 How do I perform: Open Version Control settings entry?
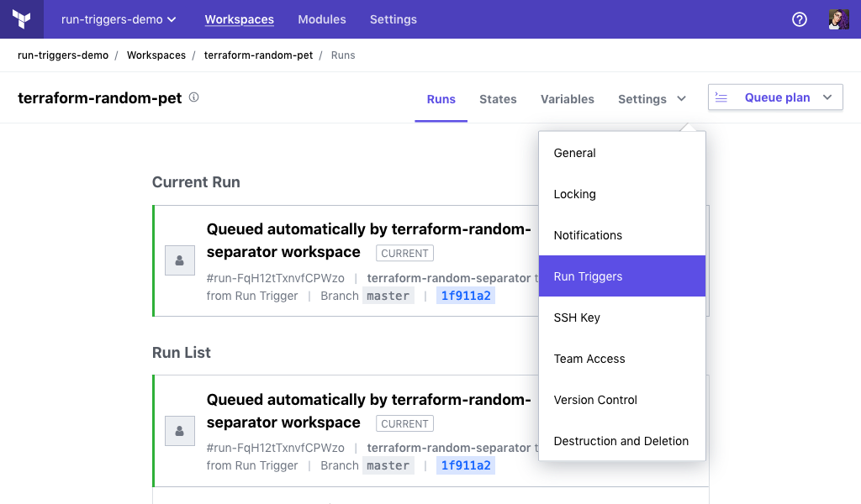622,400
